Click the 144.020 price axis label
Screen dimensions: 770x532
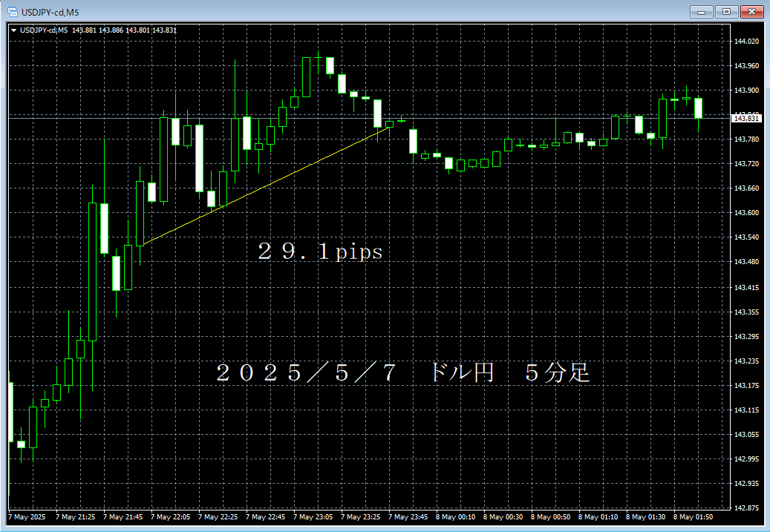coord(752,41)
